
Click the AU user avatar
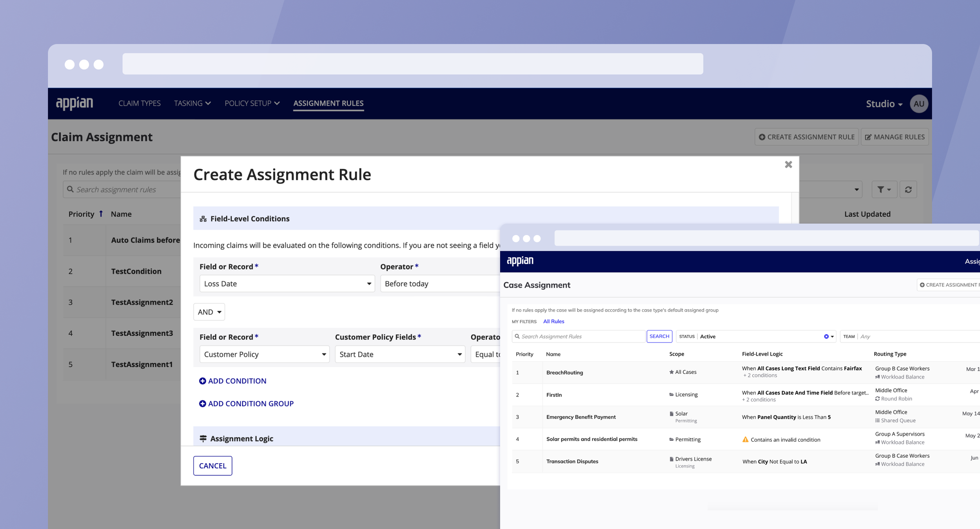[918, 104]
